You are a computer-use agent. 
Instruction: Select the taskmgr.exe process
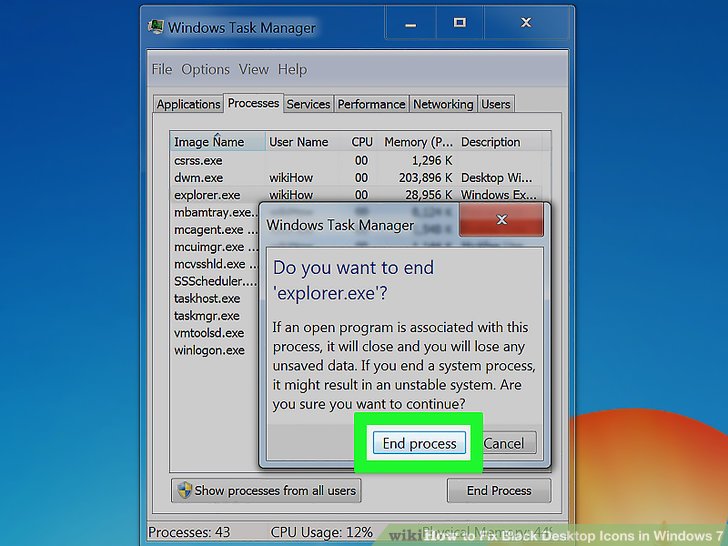[x=207, y=316]
